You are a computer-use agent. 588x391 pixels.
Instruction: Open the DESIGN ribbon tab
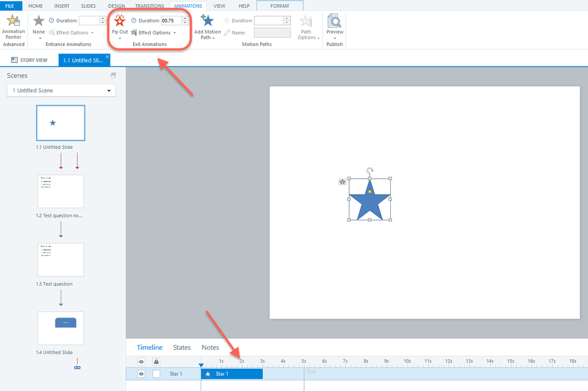click(117, 6)
